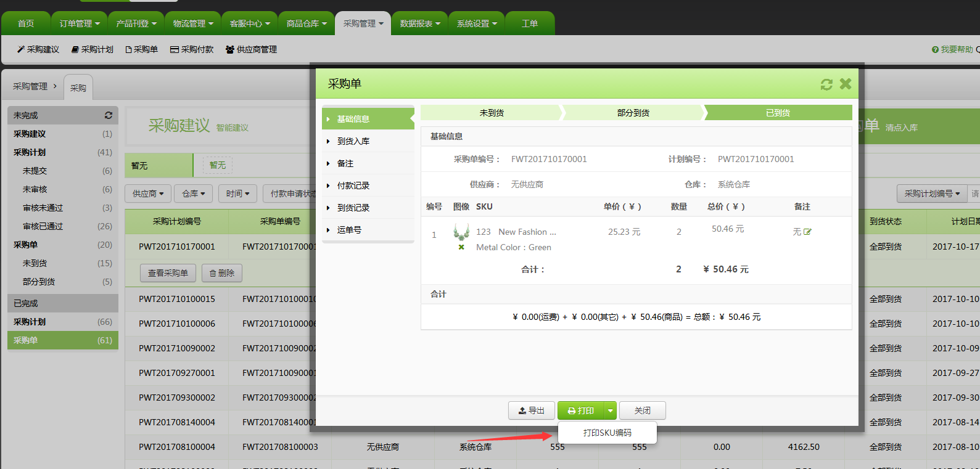Click the green X under product image
The height and width of the screenshot is (469, 980).
[x=461, y=247]
